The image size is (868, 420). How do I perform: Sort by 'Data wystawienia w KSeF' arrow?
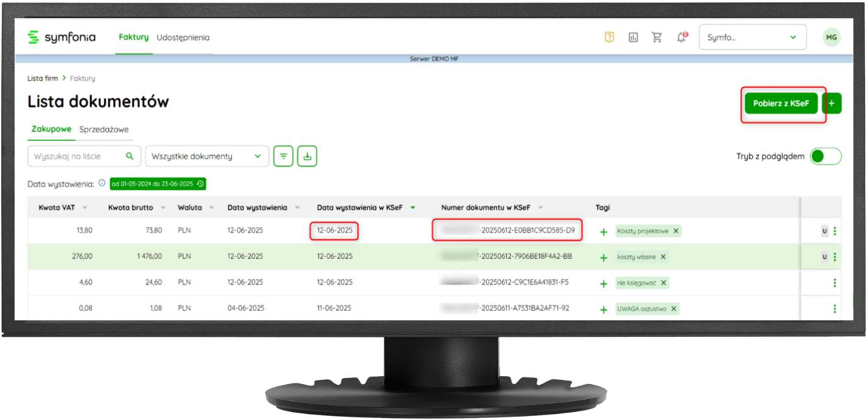point(413,208)
